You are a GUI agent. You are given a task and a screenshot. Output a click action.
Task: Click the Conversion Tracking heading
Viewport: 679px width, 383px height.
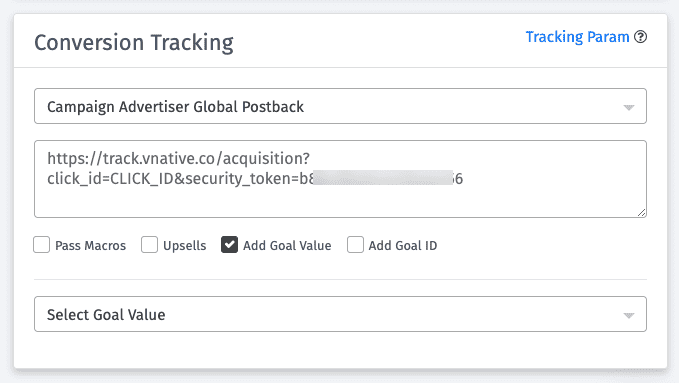[134, 43]
